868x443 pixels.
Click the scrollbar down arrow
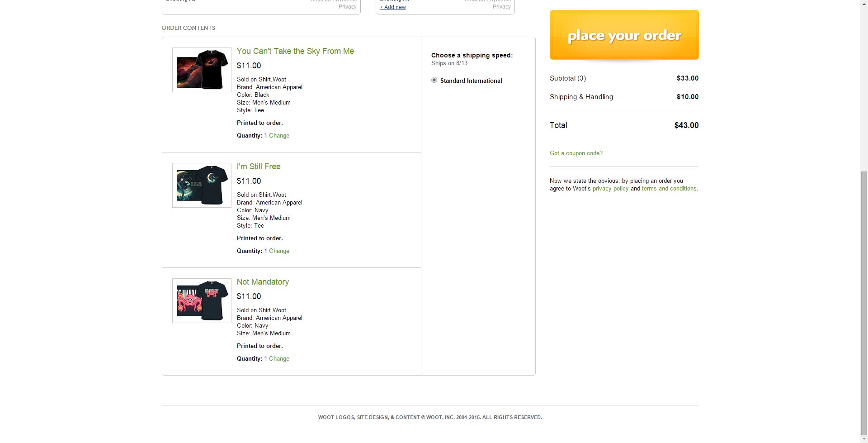[x=864, y=439]
